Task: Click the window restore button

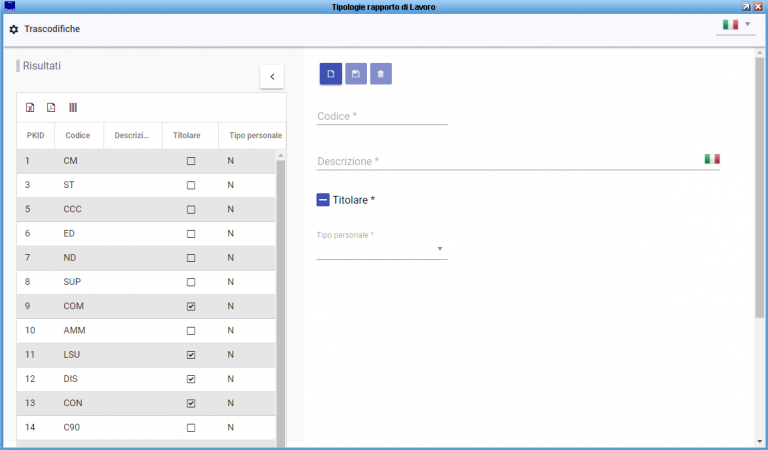Action: coord(746,6)
